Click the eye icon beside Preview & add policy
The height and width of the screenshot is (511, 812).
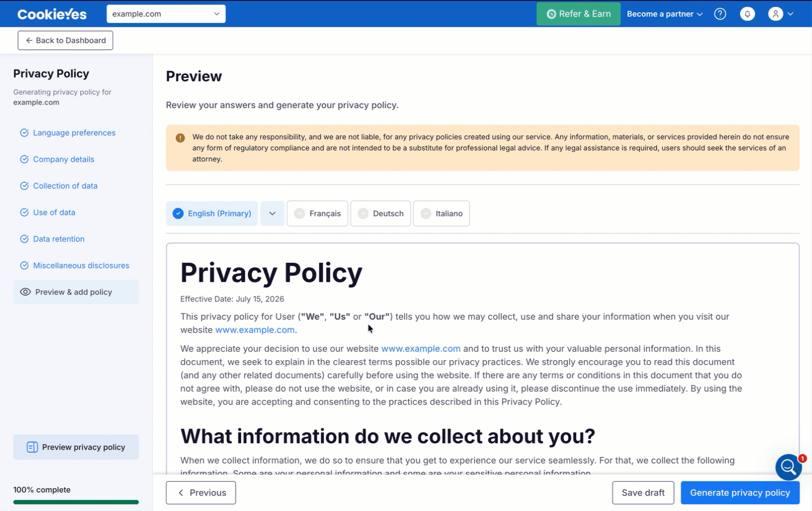click(x=25, y=292)
